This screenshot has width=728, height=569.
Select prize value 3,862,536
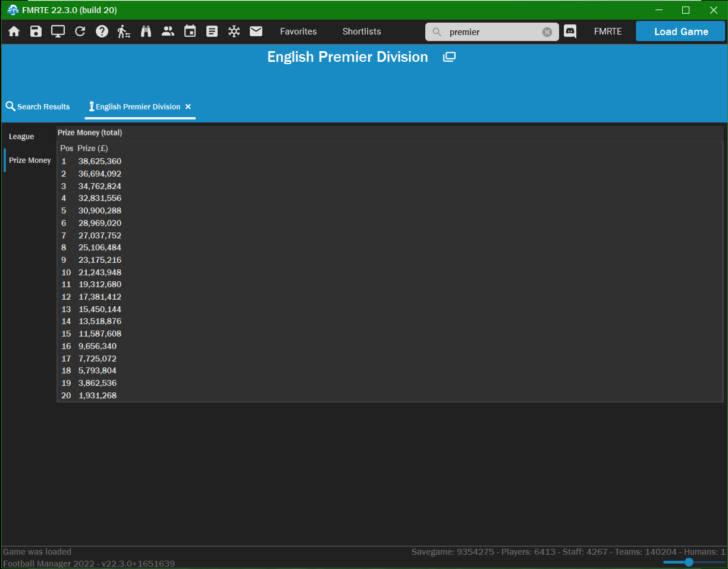pyautogui.click(x=98, y=383)
